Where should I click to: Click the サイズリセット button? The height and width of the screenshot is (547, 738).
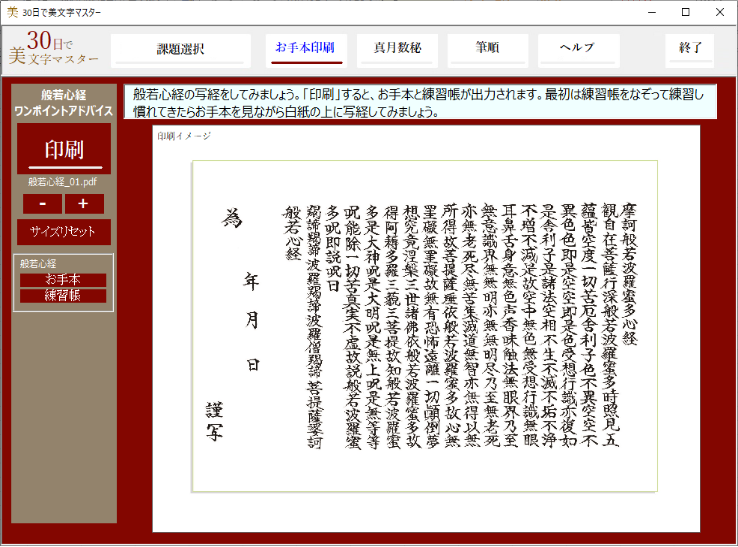pos(63,232)
